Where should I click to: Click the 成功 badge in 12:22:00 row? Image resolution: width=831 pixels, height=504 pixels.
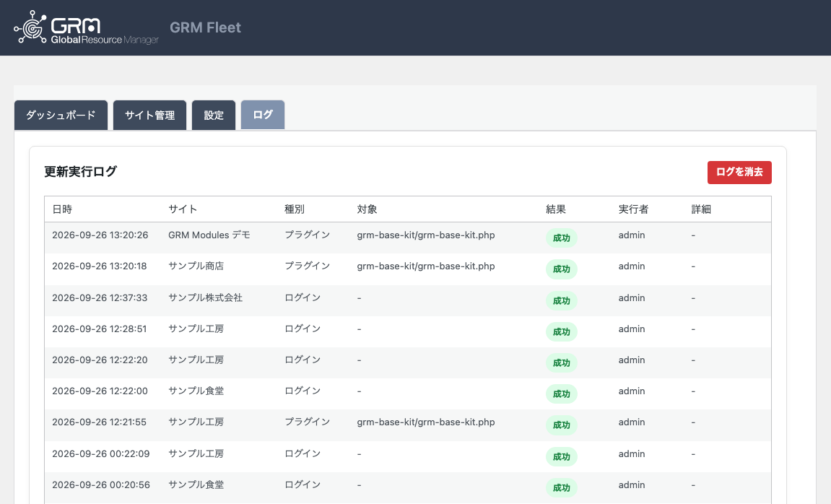(x=561, y=394)
